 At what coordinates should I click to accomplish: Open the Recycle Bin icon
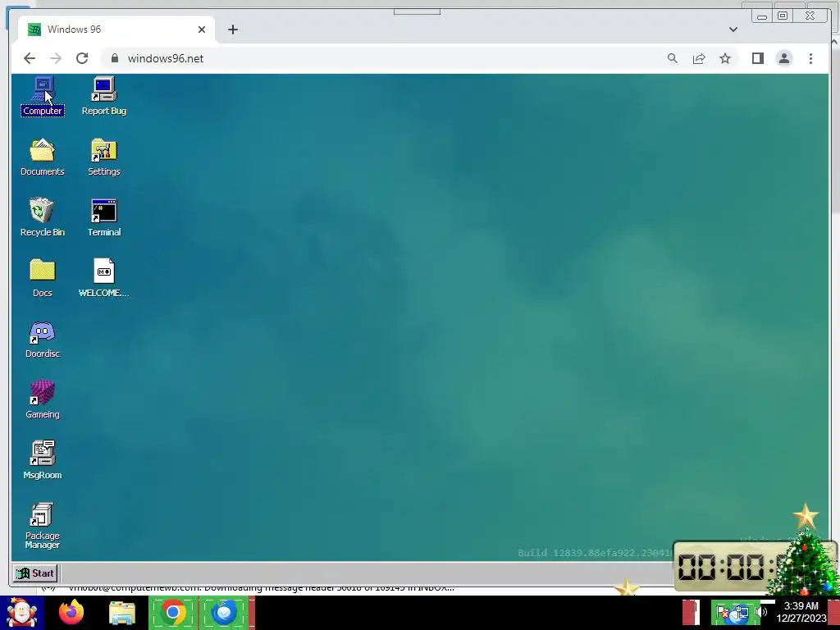(x=43, y=217)
